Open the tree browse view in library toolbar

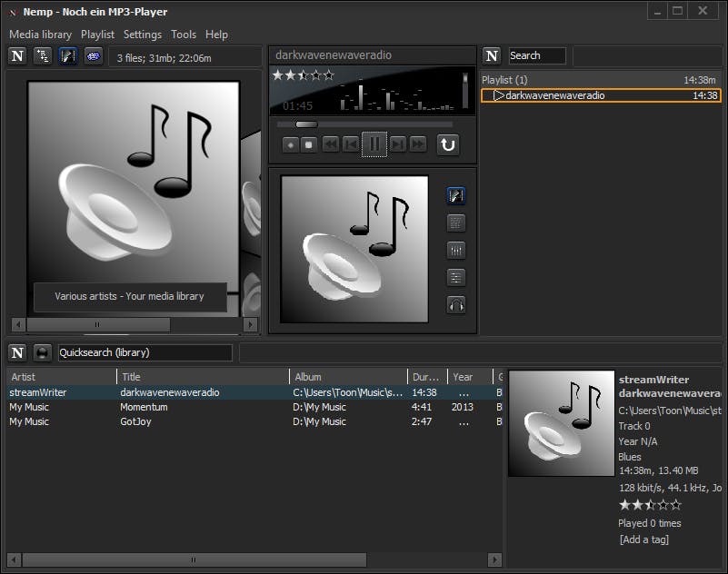coord(42,56)
